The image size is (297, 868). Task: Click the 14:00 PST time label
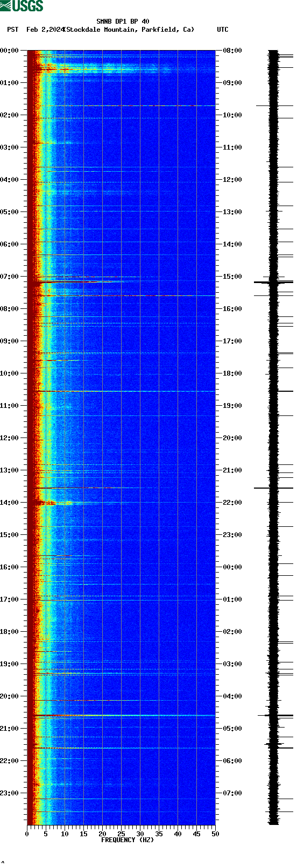[x=10, y=503]
